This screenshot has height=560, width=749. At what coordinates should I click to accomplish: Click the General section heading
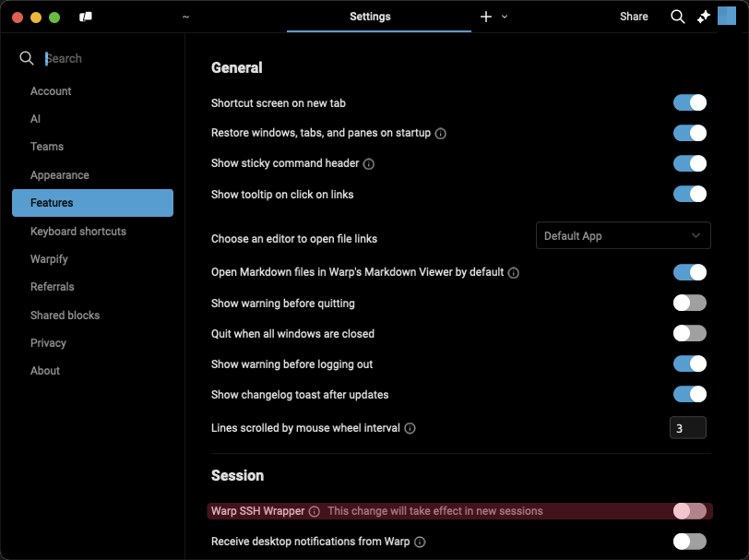[x=237, y=68]
